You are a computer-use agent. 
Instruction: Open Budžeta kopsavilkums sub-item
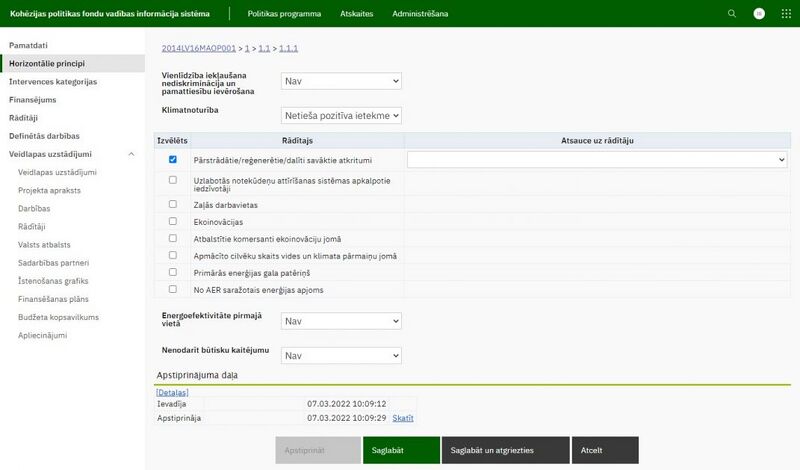click(x=59, y=317)
